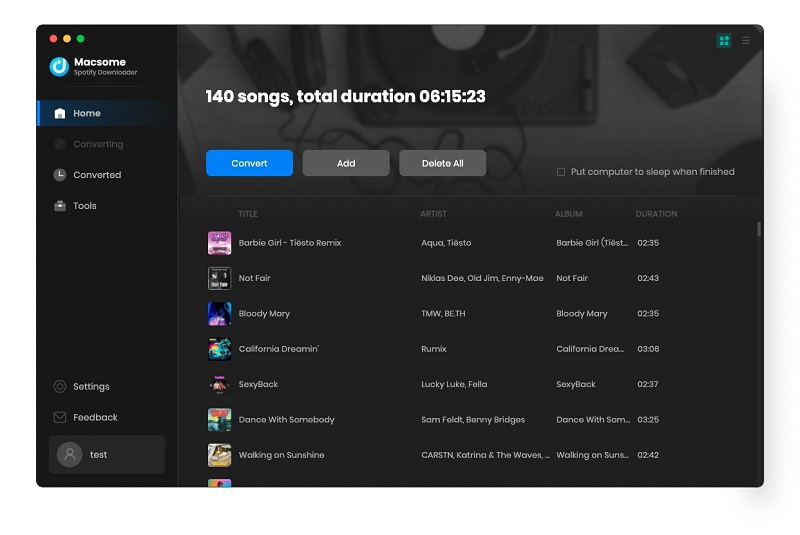This screenshot has height=535, width=800.
Task: Click the Walking on Sunshine album art thumbnail
Action: coord(219,455)
